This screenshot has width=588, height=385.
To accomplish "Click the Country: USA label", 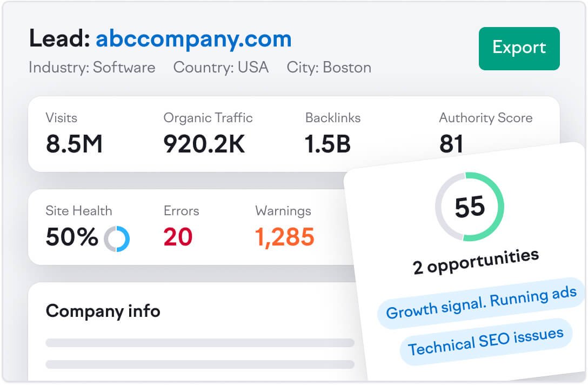I will [x=220, y=68].
